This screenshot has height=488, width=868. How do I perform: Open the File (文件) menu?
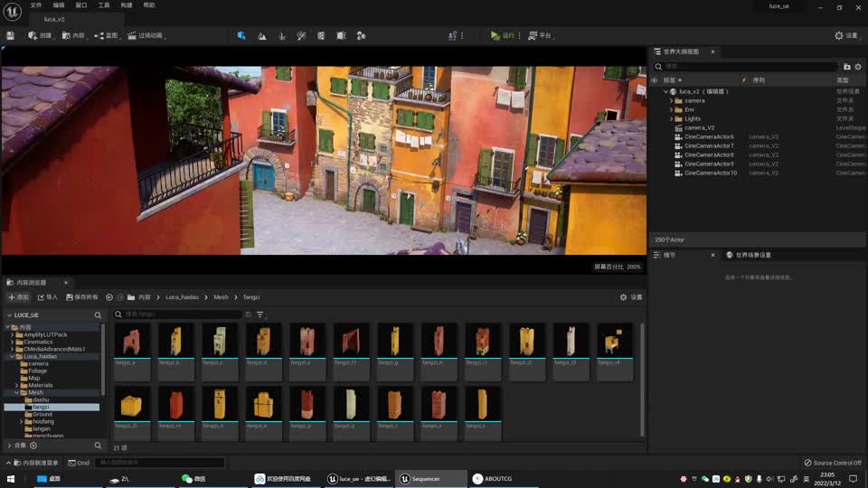tap(36, 5)
